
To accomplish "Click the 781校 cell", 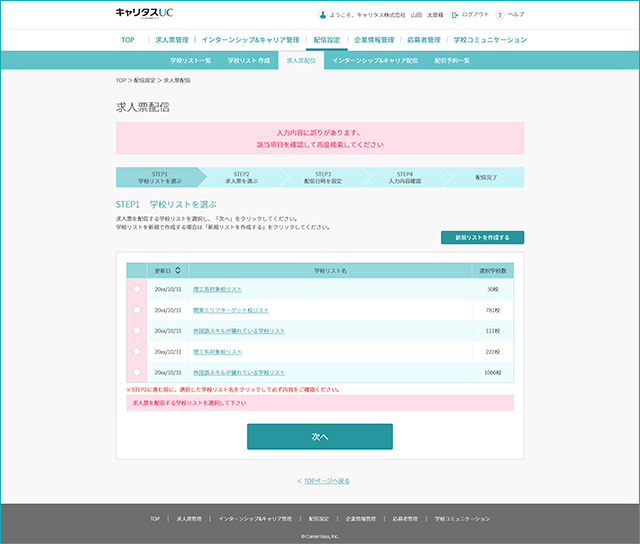I will 493,310.
